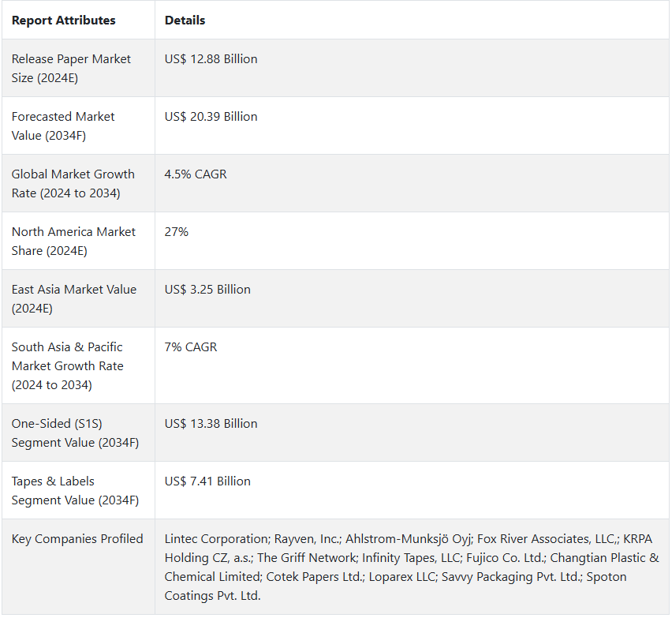Click the 27% market share value
The image size is (672, 618).
(177, 232)
